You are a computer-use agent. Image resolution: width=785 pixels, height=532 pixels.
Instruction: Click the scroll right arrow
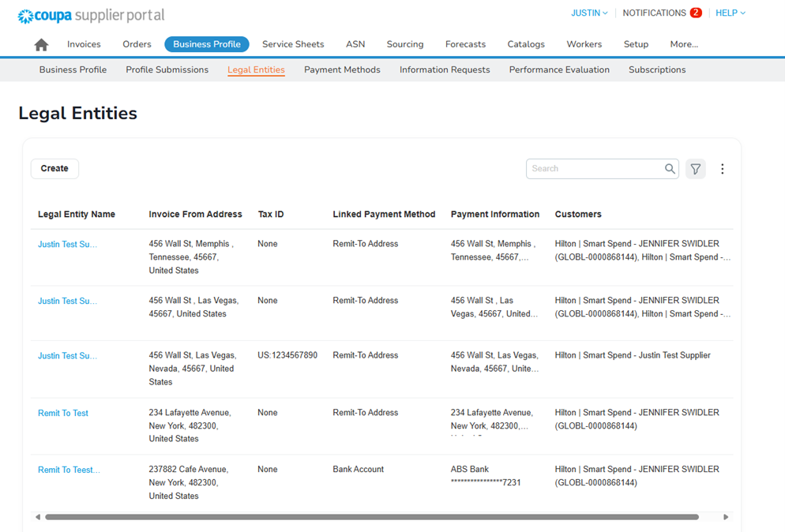coord(726,517)
